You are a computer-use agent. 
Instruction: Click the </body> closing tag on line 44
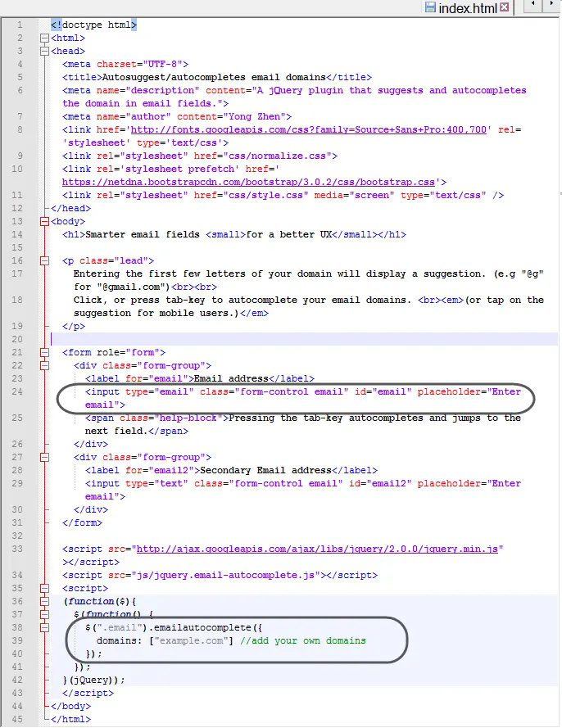pyautogui.click(x=70, y=706)
